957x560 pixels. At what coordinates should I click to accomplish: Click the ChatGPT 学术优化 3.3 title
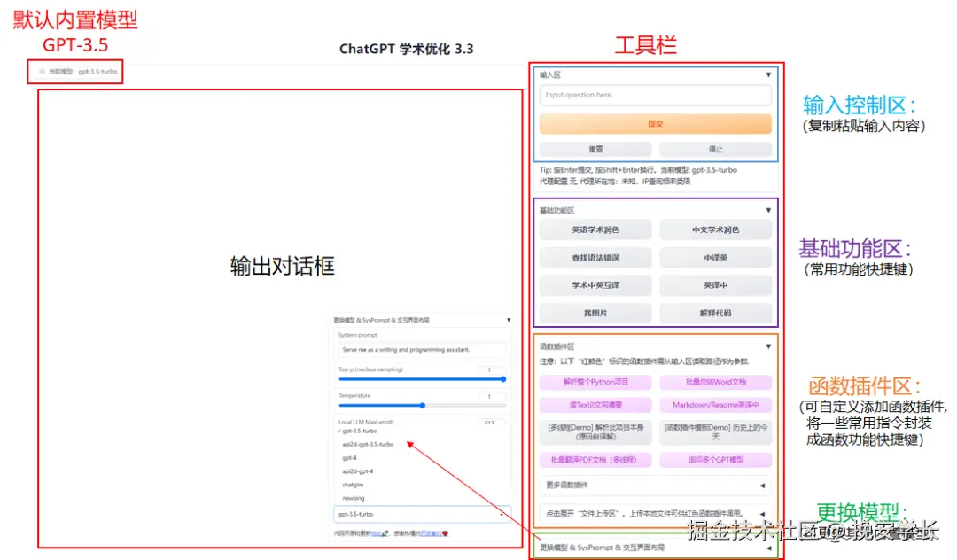[407, 49]
